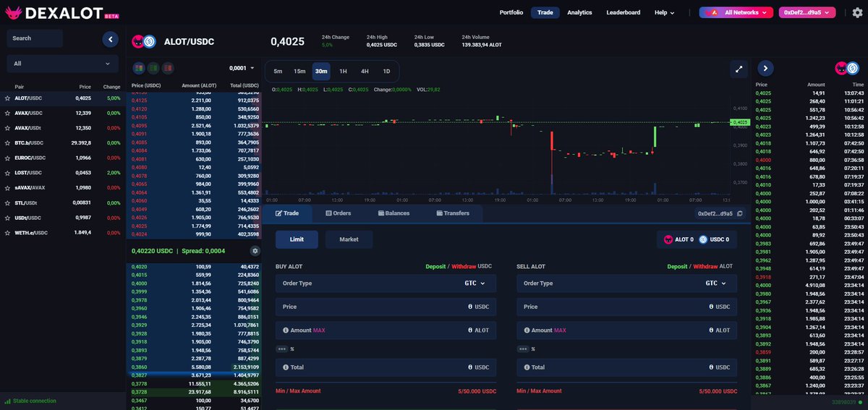Favorite the sAVAX/AVAX pair star
The width and height of the screenshot is (868, 410).
(x=7, y=188)
